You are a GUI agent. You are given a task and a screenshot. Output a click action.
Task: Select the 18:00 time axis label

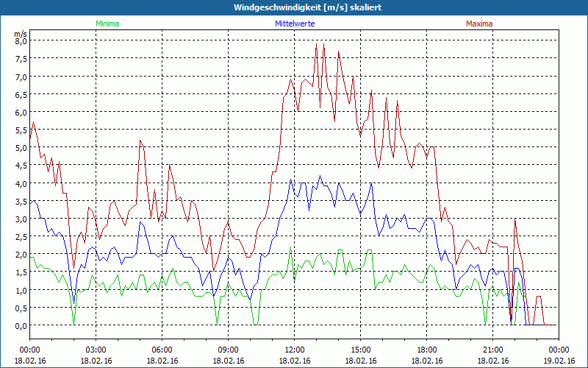(426, 350)
